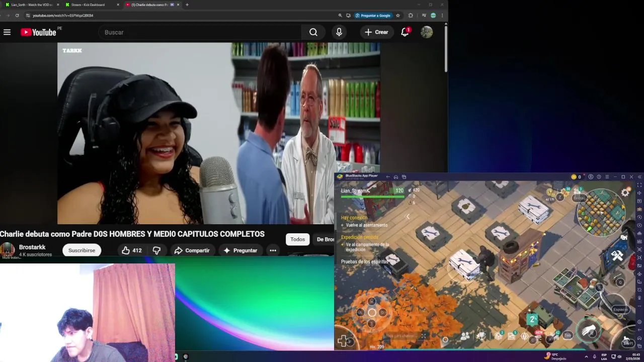Open browser extensions puzzle icon
644x362 pixels.
(411, 16)
